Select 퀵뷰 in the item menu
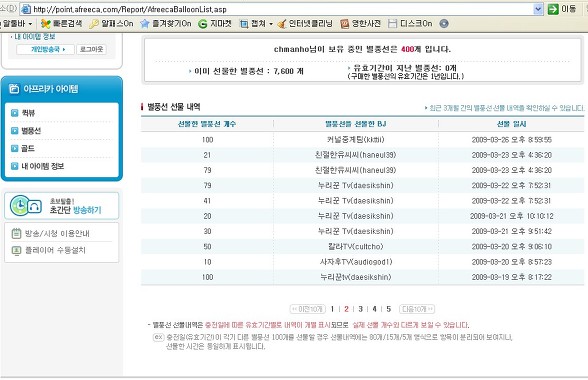The width and height of the screenshot is (588, 380). coord(28,113)
